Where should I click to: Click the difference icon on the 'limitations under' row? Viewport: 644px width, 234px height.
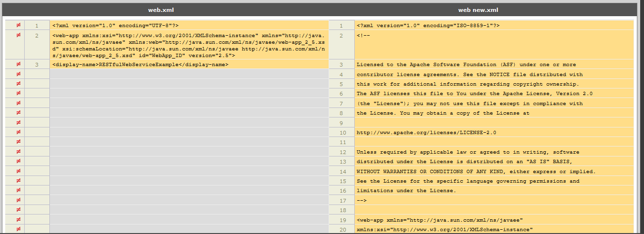(x=19, y=190)
